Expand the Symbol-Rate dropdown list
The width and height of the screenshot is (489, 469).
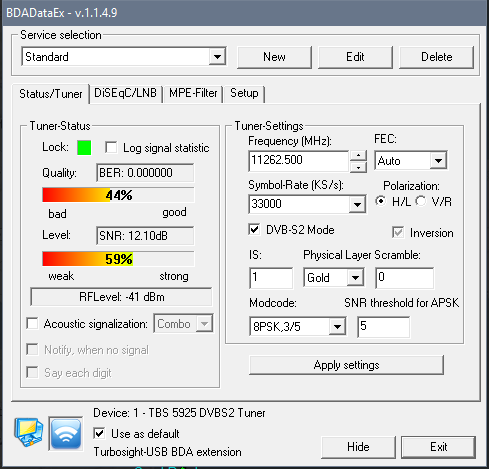click(357, 204)
